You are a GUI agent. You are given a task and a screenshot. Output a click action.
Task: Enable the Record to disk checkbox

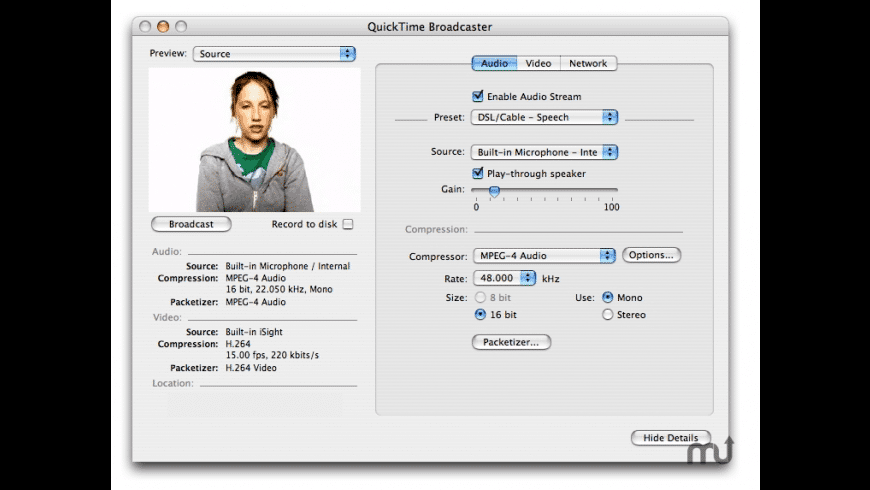point(348,224)
